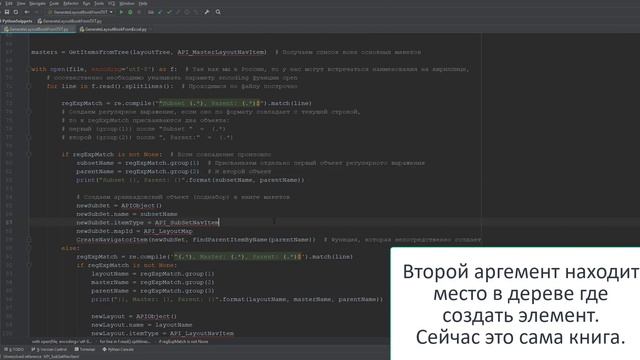The height and width of the screenshot is (360, 640).
Task: Open the Version Control tool window
Action: 49,349
